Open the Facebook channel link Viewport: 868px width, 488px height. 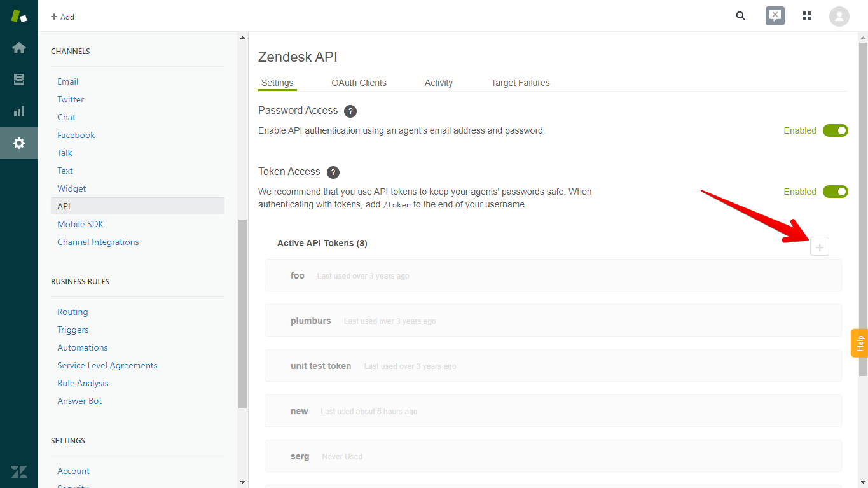(76, 135)
